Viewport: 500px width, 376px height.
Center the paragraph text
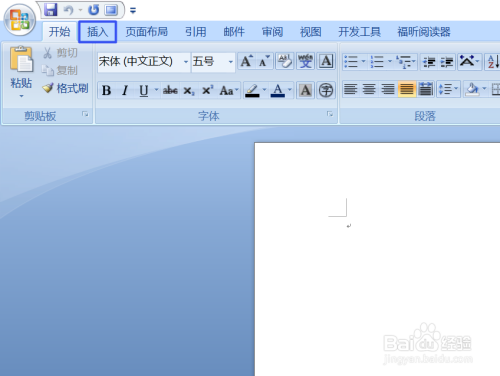pyautogui.click(x=369, y=89)
